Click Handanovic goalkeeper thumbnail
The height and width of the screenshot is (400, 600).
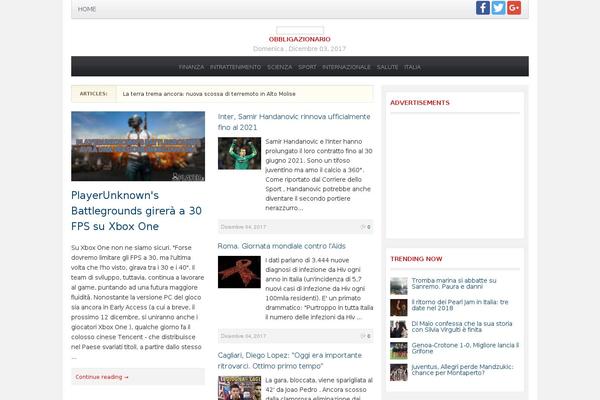(x=239, y=153)
